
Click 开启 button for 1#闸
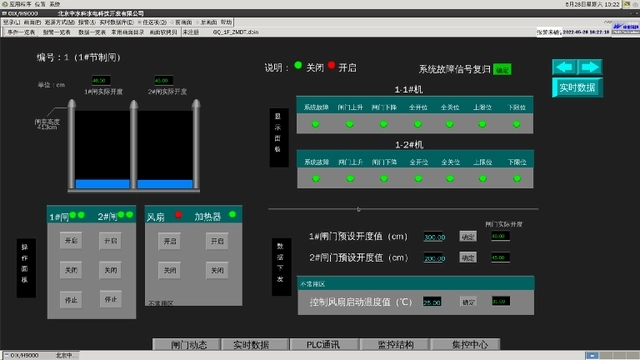coord(71,240)
